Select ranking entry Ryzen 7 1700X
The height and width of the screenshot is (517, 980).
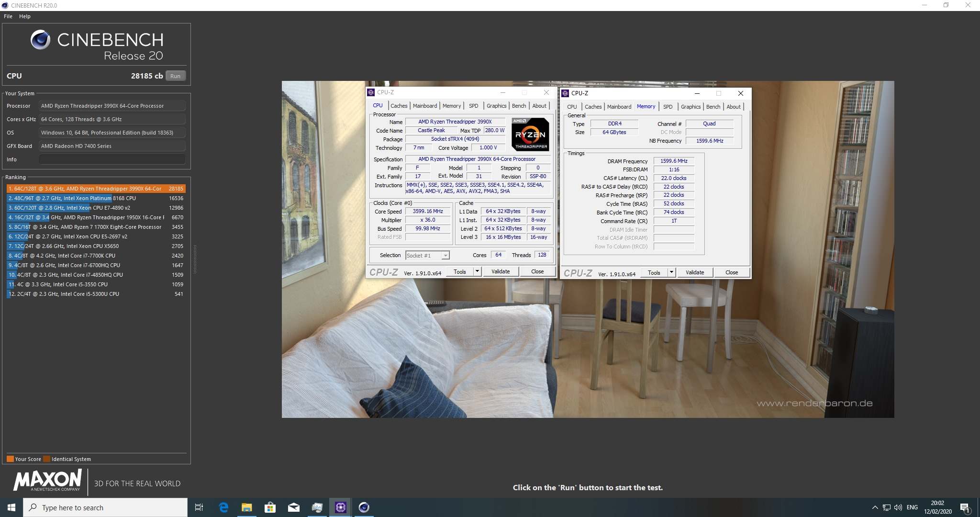pos(96,227)
